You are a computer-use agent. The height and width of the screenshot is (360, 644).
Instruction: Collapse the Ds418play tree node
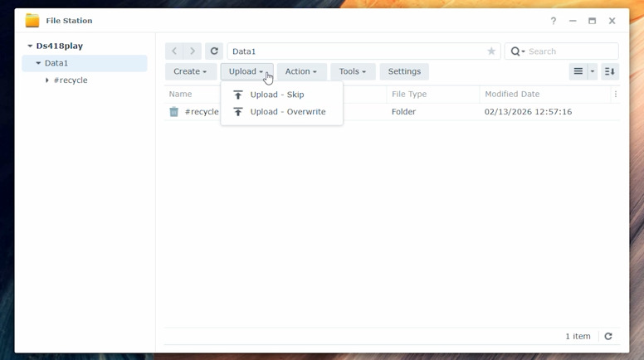tap(30, 46)
